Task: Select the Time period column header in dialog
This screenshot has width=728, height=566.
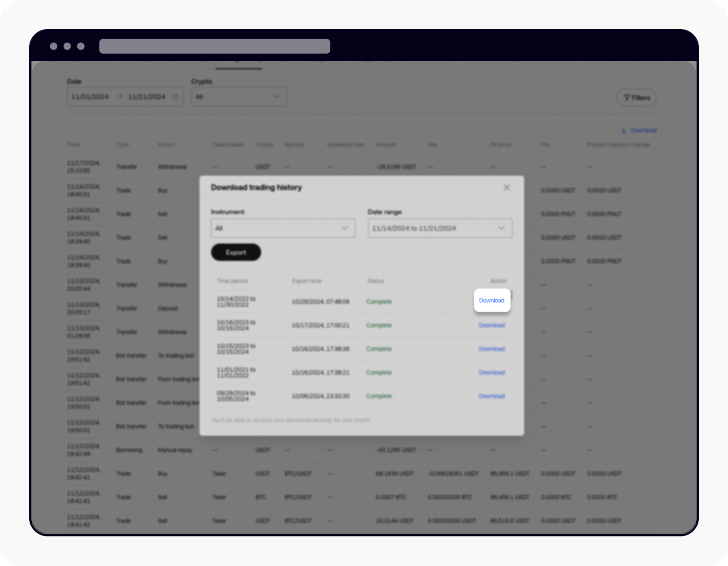Action: [232, 281]
